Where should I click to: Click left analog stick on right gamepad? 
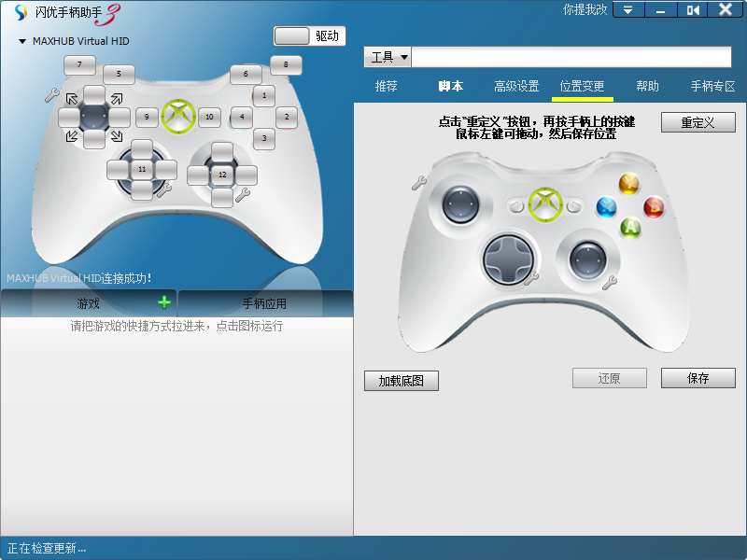tap(460, 204)
